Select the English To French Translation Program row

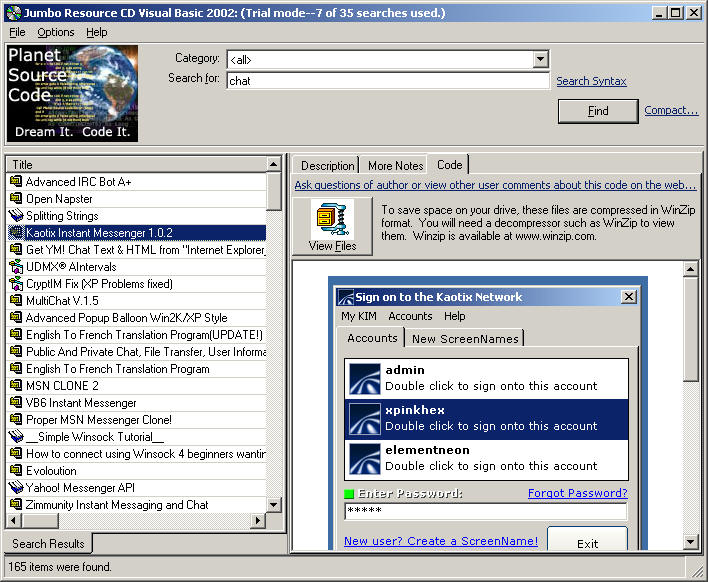pos(137,368)
